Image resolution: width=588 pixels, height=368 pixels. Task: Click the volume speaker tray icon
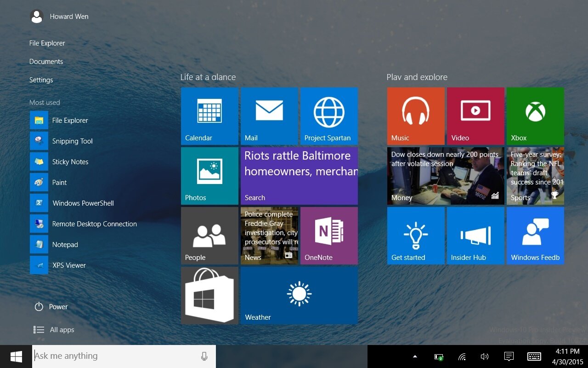485,356
